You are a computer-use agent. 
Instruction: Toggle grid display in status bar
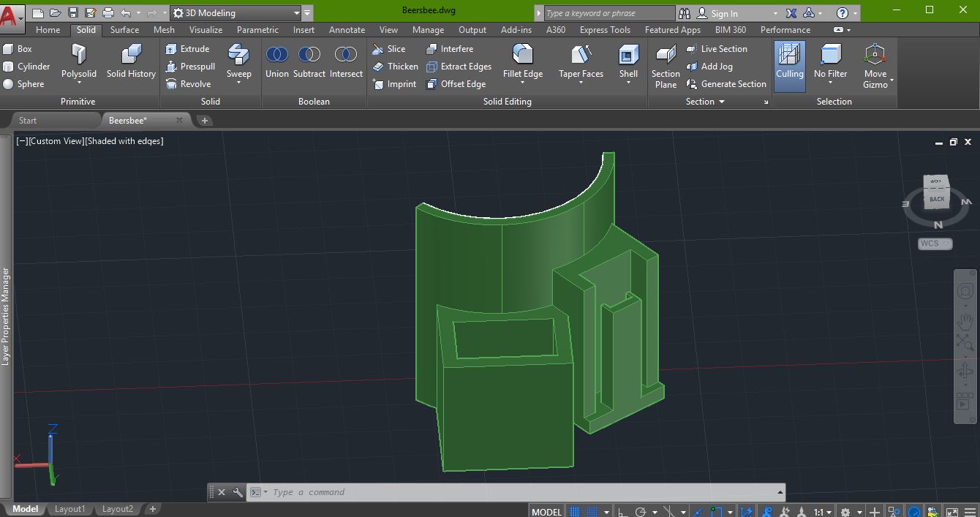(x=575, y=512)
